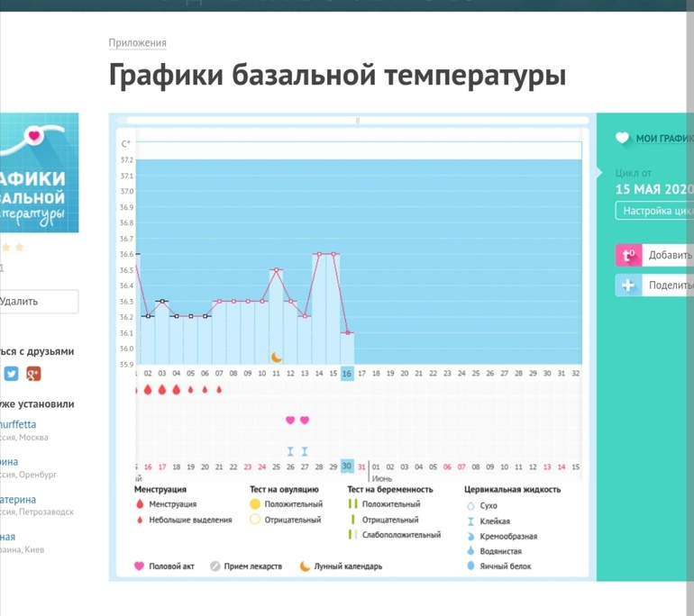Click the pink heart marker under day 12

tap(290, 421)
